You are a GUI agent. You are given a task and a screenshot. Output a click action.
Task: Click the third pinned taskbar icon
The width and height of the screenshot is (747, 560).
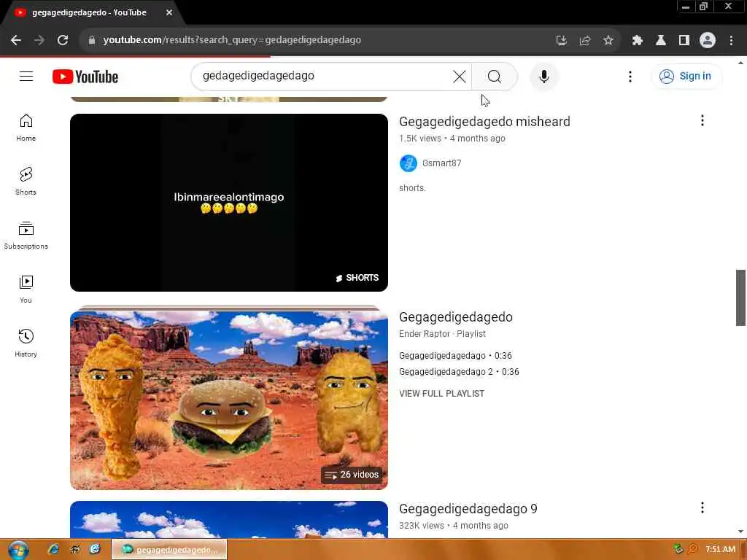pos(96,550)
